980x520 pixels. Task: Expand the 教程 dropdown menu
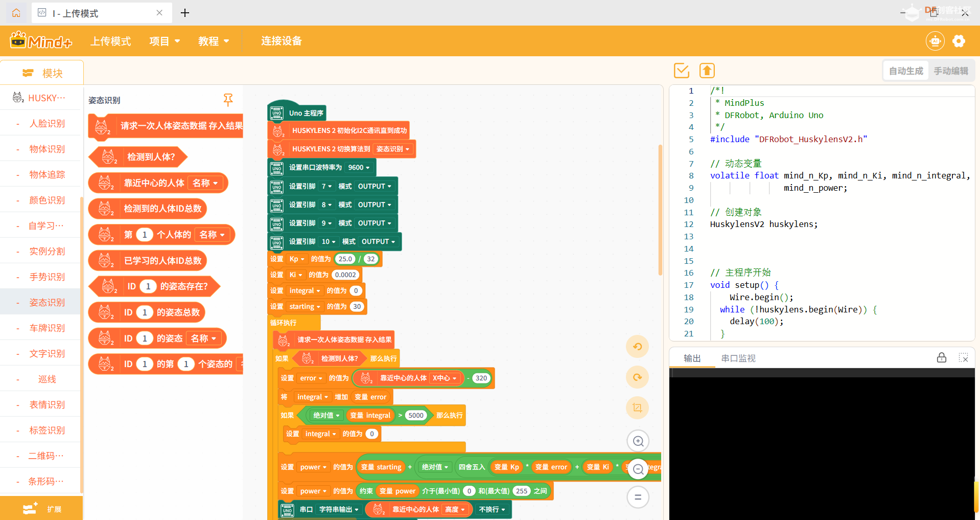[x=214, y=41]
